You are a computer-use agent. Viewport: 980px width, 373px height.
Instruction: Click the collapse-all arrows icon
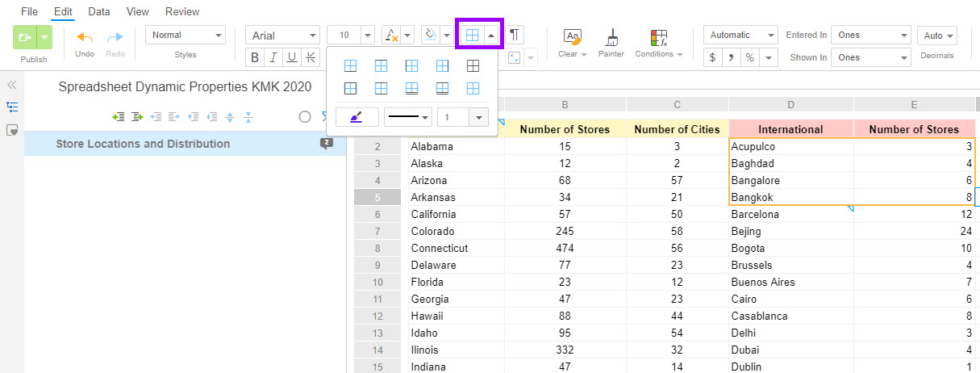pos(248,117)
